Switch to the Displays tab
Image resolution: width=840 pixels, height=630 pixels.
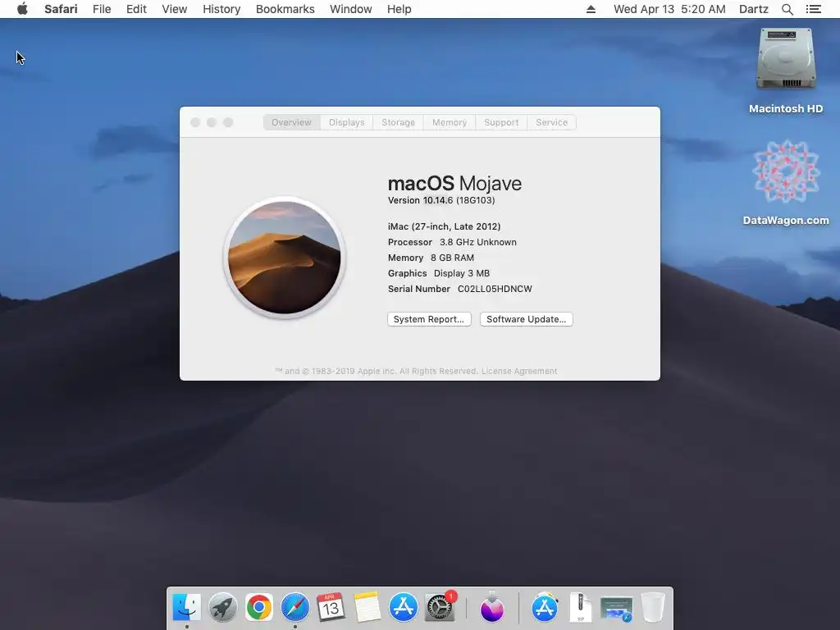pyautogui.click(x=347, y=122)
